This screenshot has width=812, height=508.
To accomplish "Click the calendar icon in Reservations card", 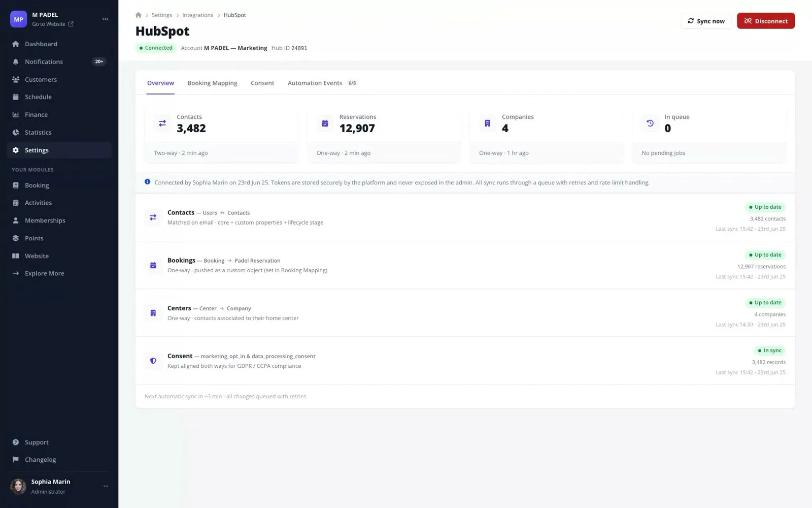I will pos(325,123).
